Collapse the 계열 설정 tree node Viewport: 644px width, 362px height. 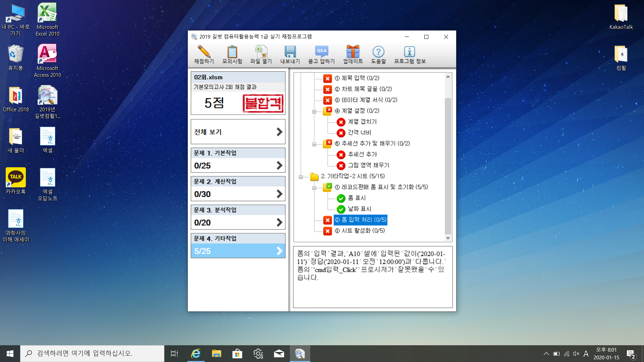[x=314, y=112]
